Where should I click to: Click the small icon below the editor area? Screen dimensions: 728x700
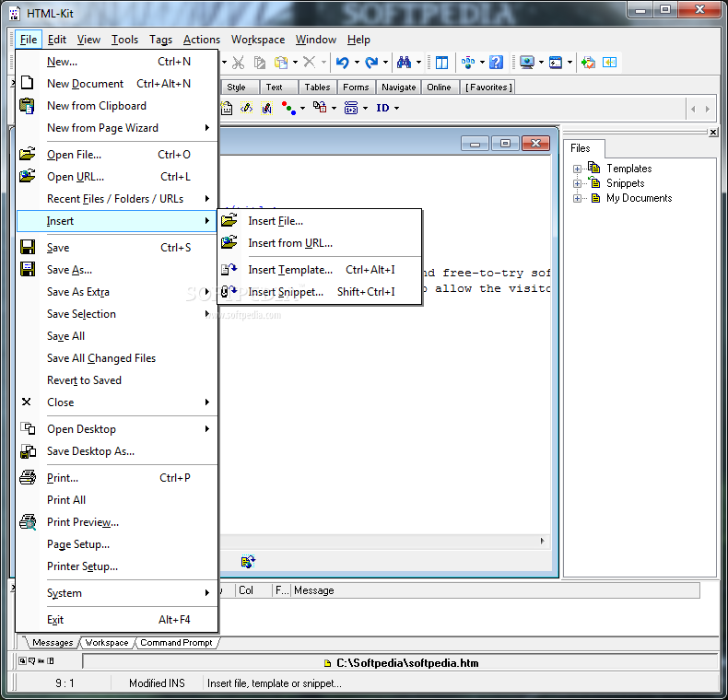tap(249, 561)
